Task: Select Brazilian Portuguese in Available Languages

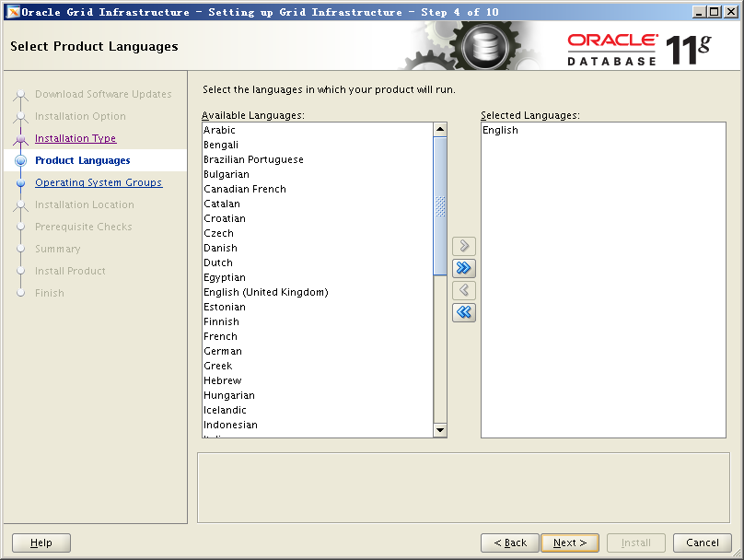Action: click(x=253, y=159)
